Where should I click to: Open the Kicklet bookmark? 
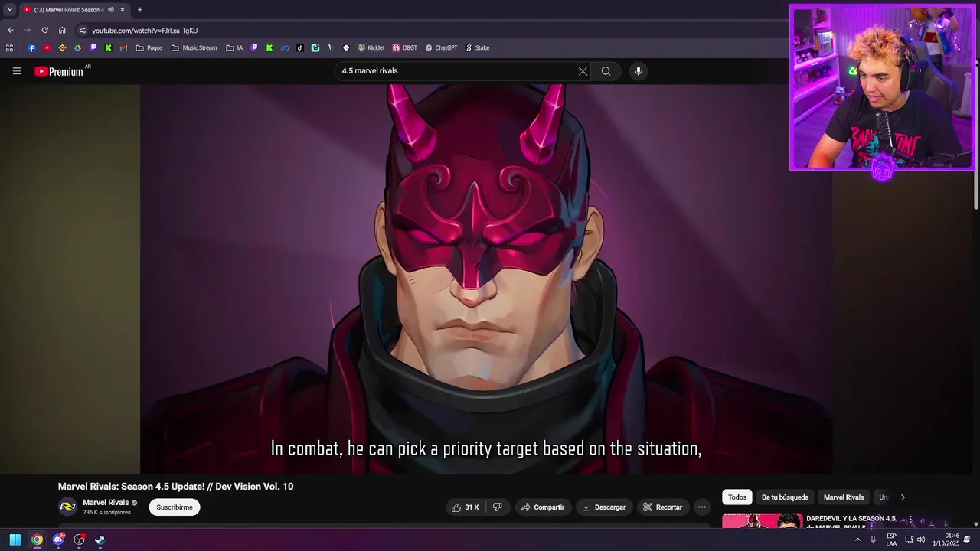[x=371, y=47]
